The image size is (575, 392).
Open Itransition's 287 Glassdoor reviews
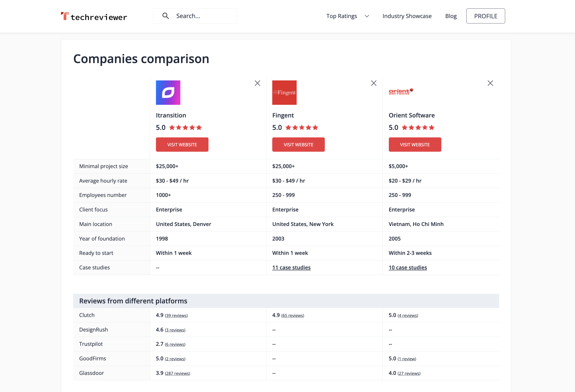coord(177,373)
